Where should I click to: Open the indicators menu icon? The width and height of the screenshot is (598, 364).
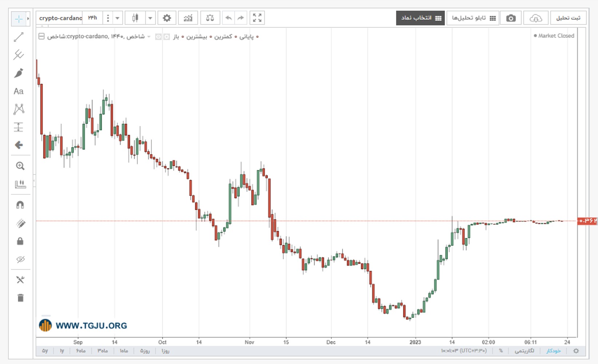(x=188, y=18)
